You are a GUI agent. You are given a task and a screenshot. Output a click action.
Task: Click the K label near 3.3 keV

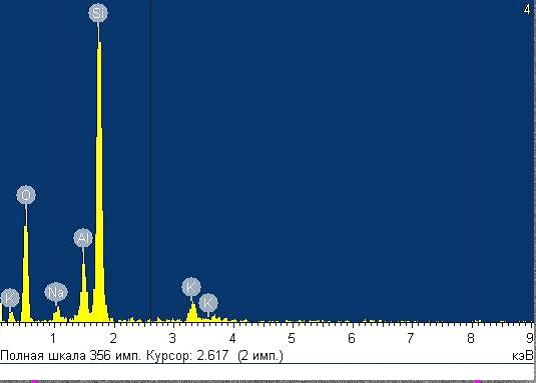click(191, 287)
